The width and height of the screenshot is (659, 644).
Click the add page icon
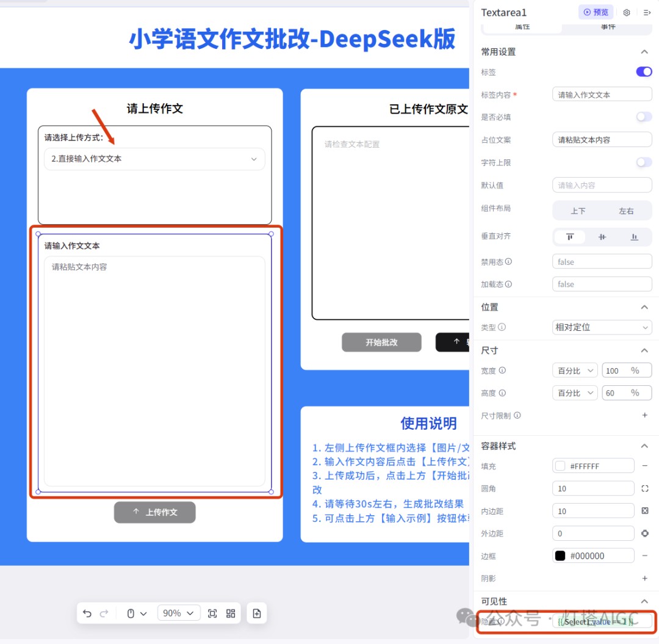[257, 613]
